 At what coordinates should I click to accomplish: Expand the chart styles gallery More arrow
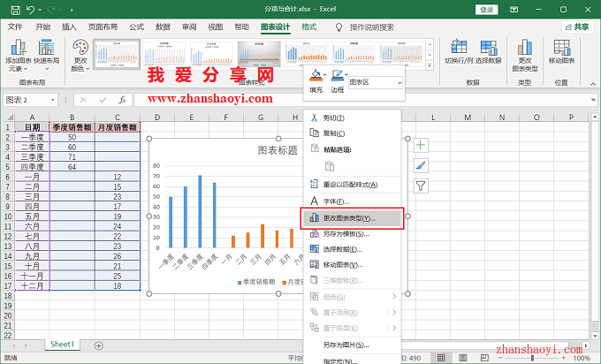coord(430,66)
